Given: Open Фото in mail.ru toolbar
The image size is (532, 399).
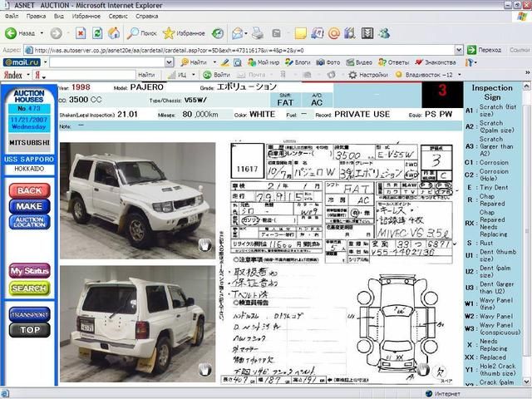Looking at the screenshot, I should pyautogui.click(x=328, y=62).
